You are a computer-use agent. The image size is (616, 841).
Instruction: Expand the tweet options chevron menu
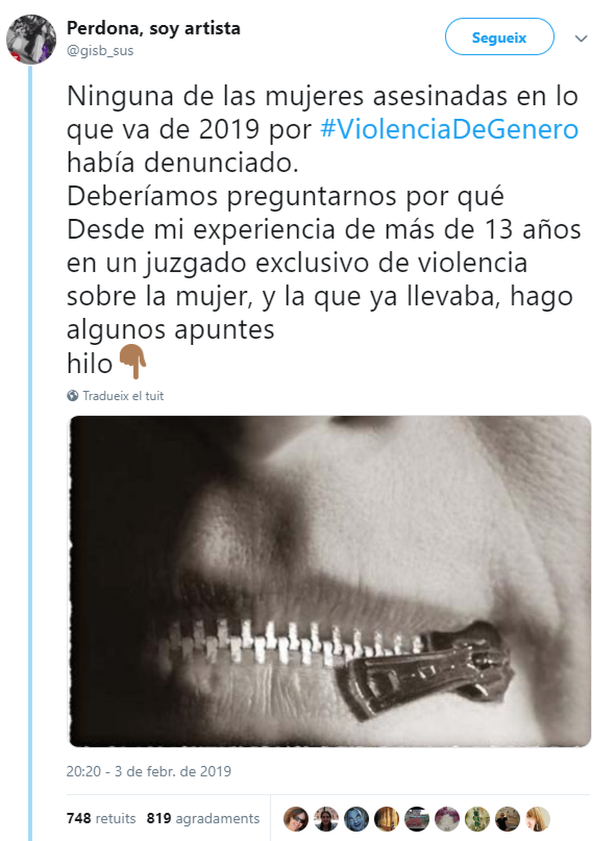coord(581,38)
